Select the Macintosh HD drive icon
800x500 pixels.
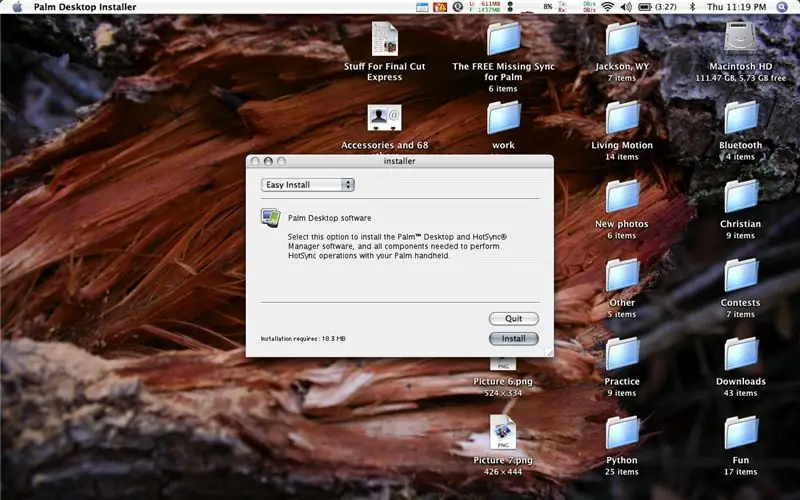point(741,38)
